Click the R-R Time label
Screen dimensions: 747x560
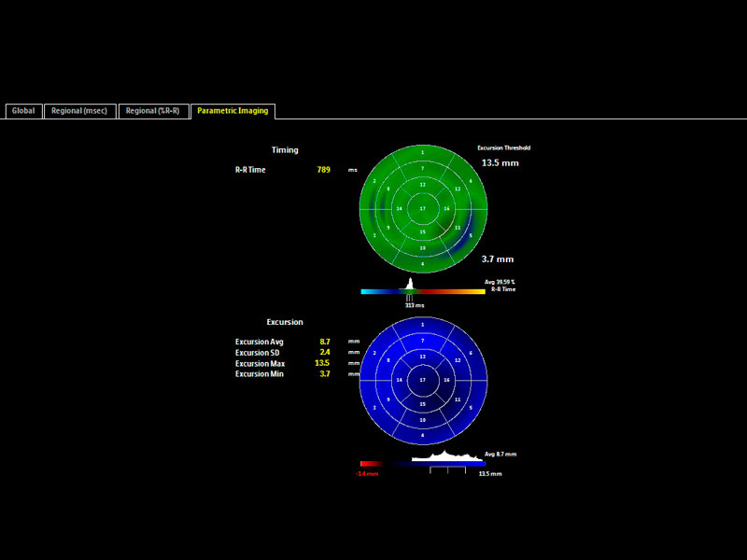[x=250, y=170]
